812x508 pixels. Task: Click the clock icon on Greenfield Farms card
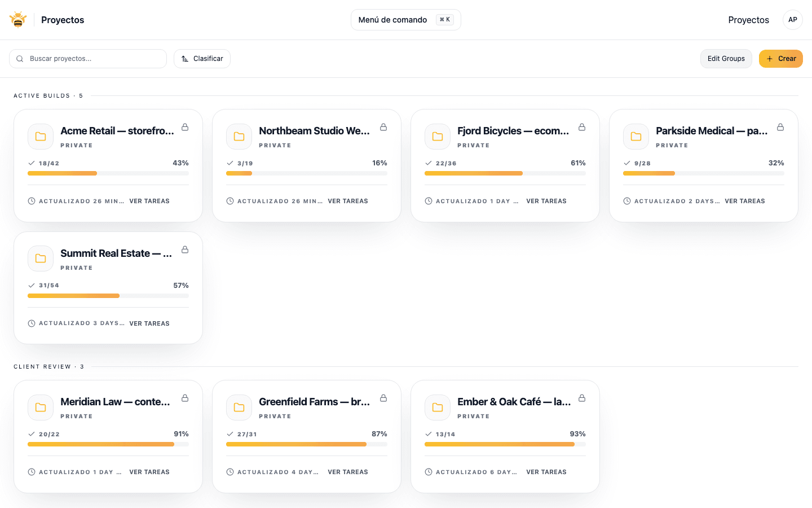coord(230,471)
